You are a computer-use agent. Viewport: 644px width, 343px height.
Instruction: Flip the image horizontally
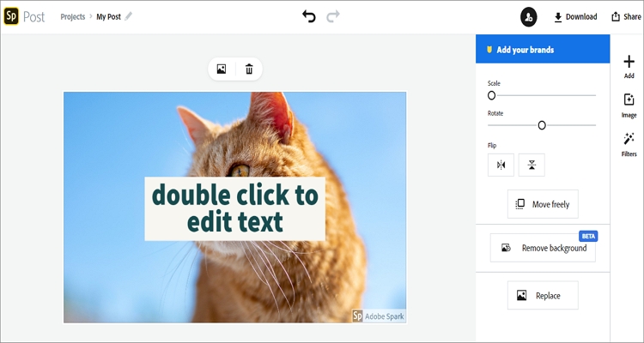coord(501,165)
